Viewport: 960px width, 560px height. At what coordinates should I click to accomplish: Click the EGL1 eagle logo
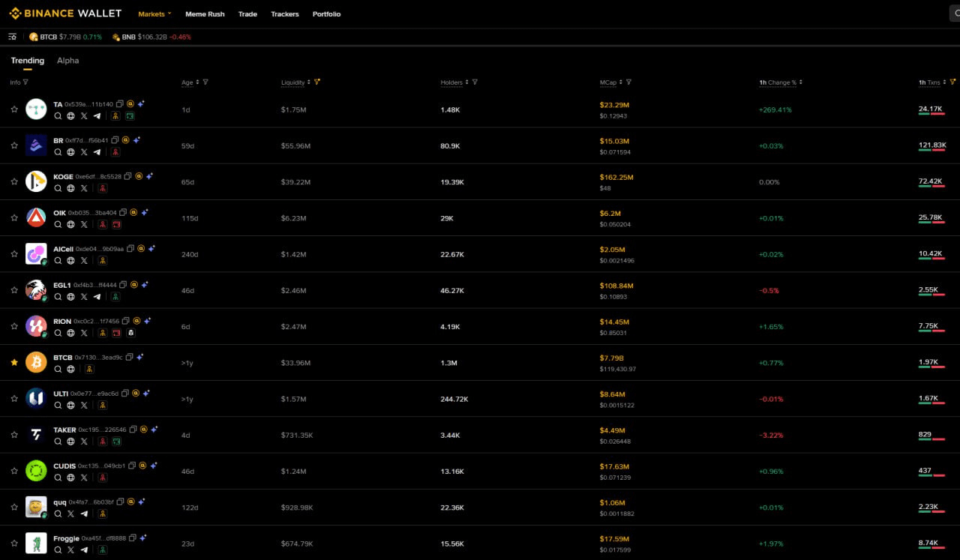click(36, 289)
